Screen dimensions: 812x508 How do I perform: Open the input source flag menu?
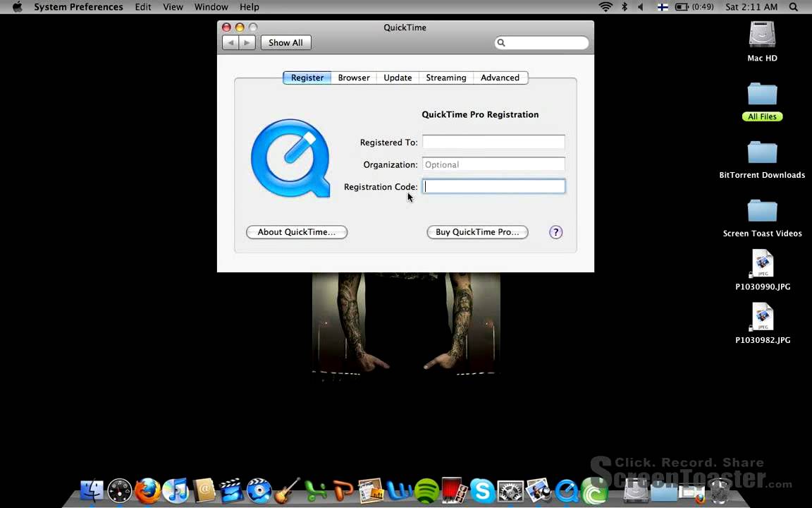click(x=663, y=7)
